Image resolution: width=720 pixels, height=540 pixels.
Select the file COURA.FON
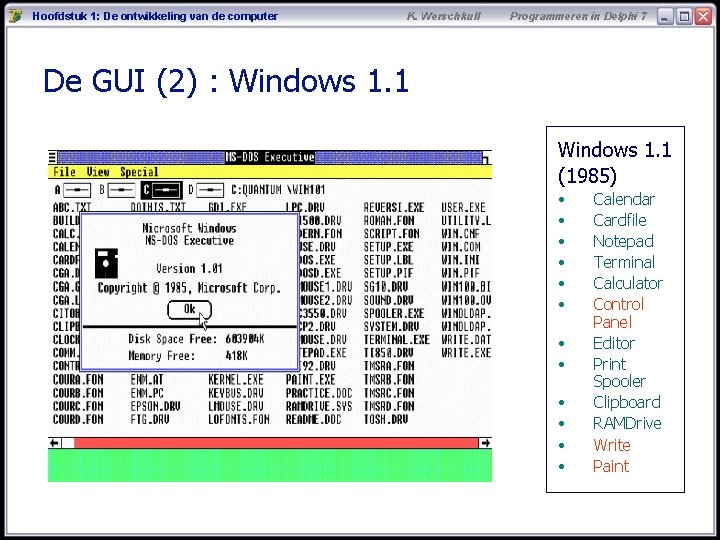78,380
